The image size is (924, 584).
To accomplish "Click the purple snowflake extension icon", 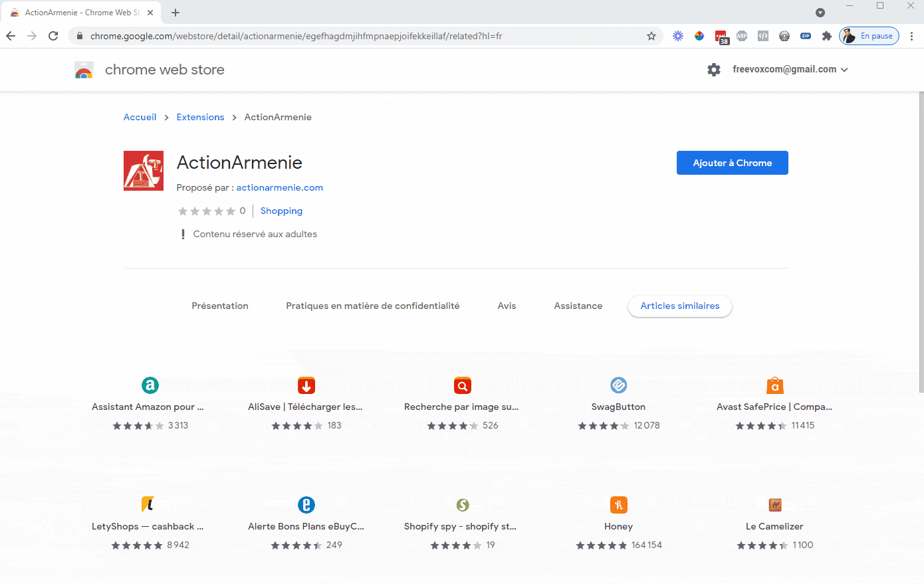I will pyautogui.click(x=678, y=36).
